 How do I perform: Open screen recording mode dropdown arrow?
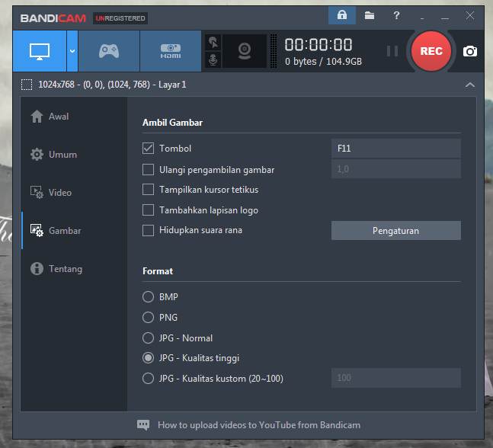72,51
